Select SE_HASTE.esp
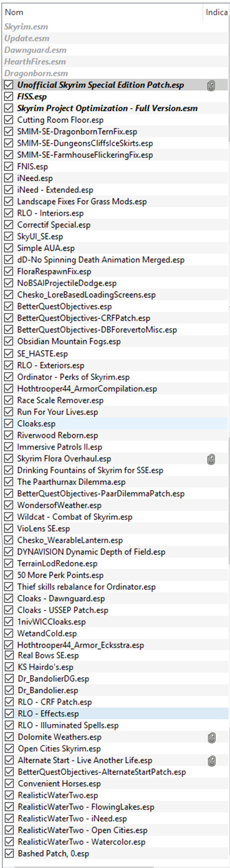Viewport: 230px width, 868px height. (42, 353)
